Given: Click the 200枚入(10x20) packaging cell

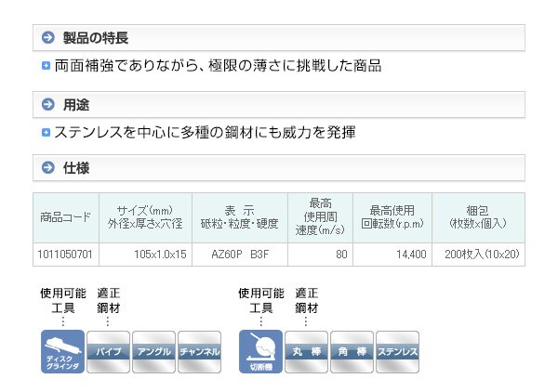Looking at the screenshot, I should click(483, 254).
